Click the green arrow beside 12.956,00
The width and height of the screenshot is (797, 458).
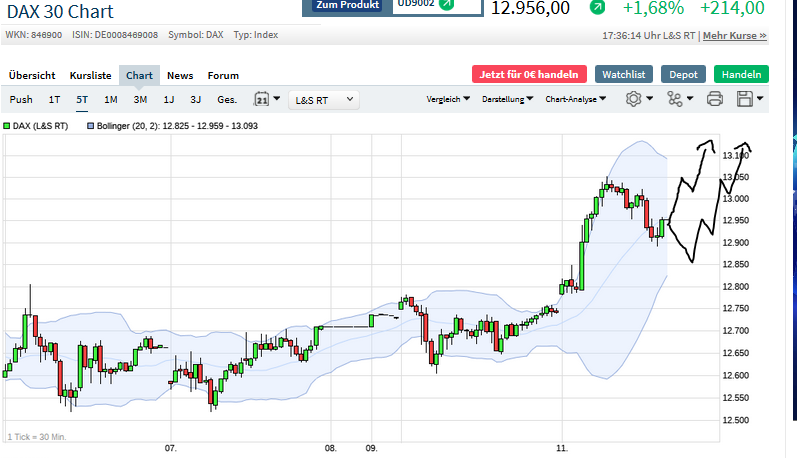click(597, 8)
